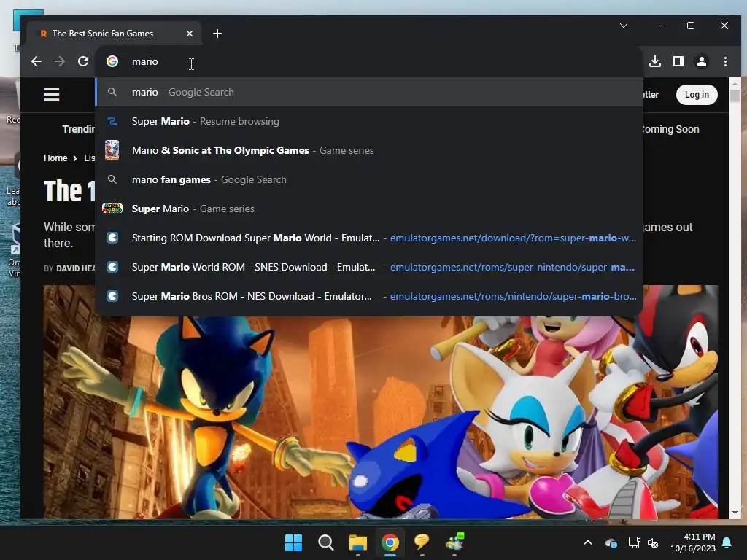Open Windows Start menu
This screenshot has width=747, height=560.
(293, 542)
